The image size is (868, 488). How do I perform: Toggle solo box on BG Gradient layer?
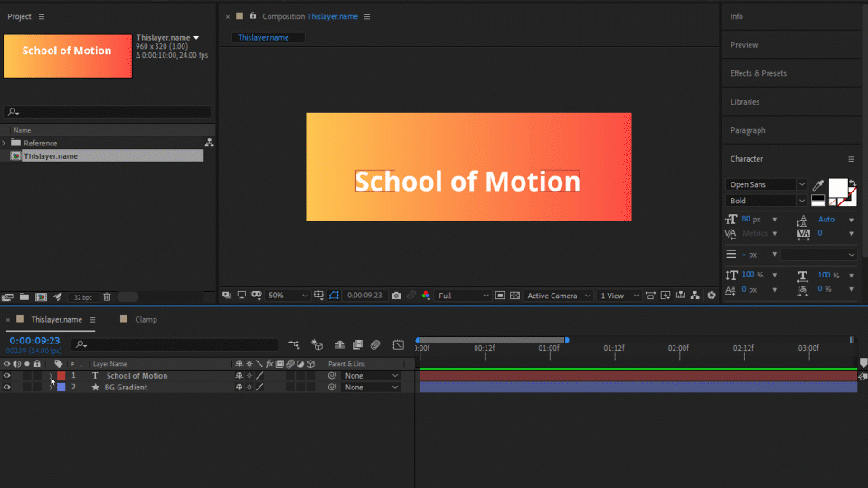pos(26,388)
